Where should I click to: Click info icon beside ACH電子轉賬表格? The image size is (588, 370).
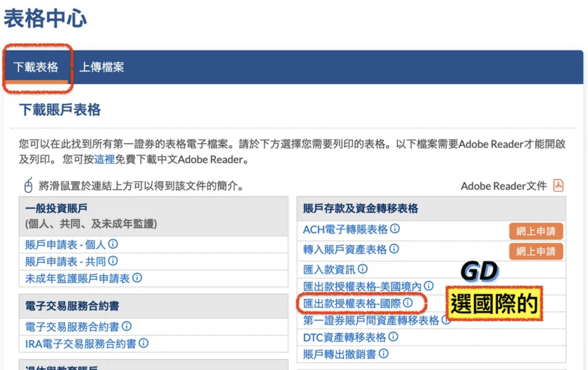(395, 229)
